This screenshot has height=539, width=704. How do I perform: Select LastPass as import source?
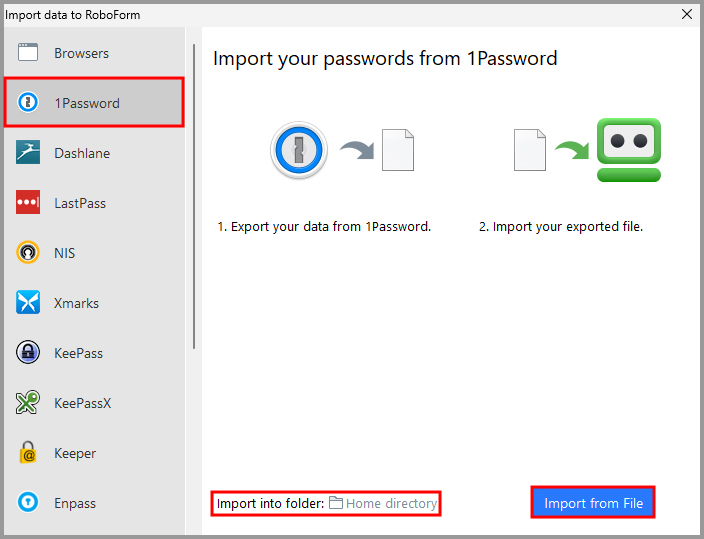[80, 203]
